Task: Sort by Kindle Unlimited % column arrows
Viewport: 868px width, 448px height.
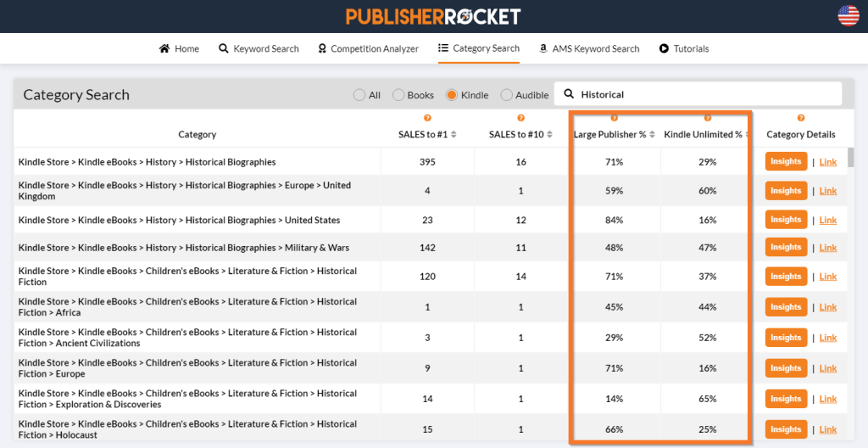Action: (748, 135)
